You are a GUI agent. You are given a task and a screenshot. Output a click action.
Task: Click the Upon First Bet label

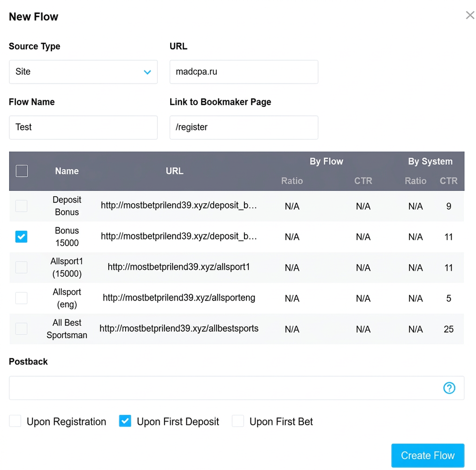(281, 422)
